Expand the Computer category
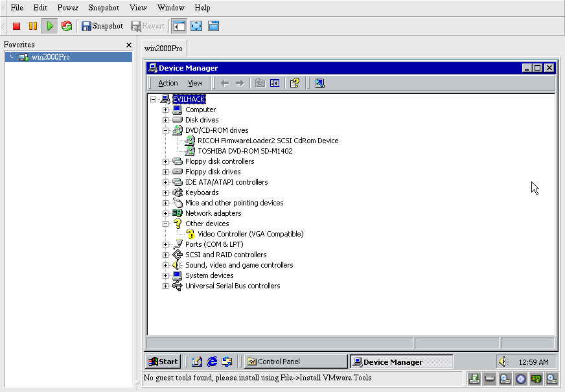Viewport: 565px width, 392px height. pyautogui.click(x=165, y=110)
